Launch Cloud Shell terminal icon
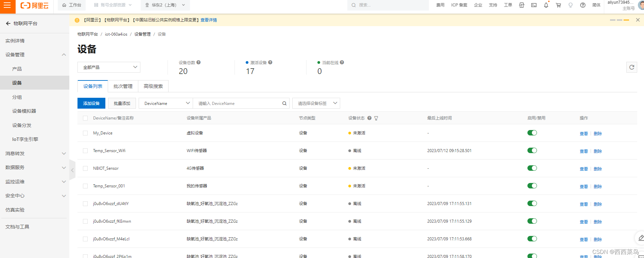 pos(534,5)
